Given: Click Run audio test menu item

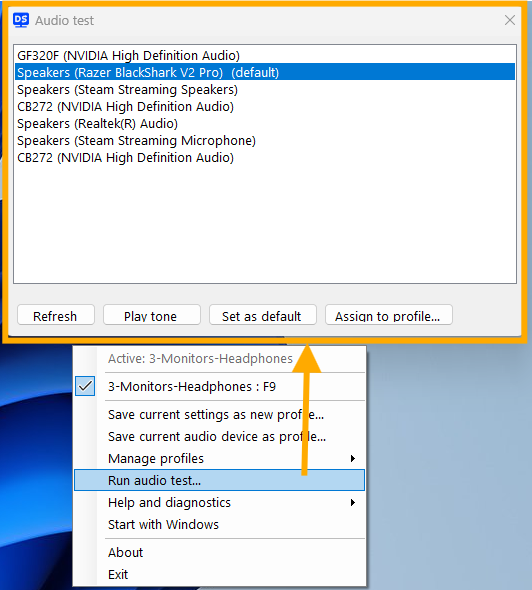Looking at the screenshot, I should point(219,480).
